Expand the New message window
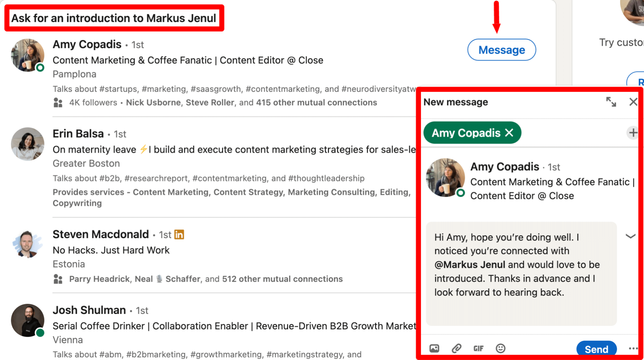Image resolution: width=644 pixels, height=360 pixels. tap(611, 102)
